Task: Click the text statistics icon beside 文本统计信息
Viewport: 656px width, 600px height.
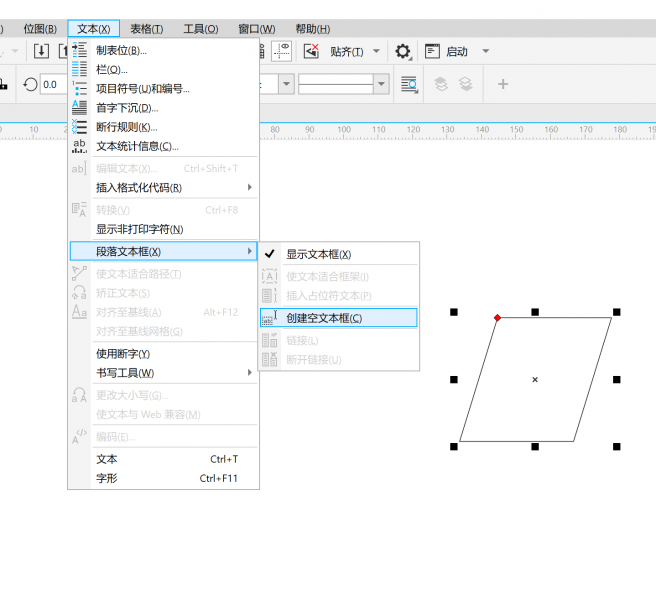Action: coord(79,146)
